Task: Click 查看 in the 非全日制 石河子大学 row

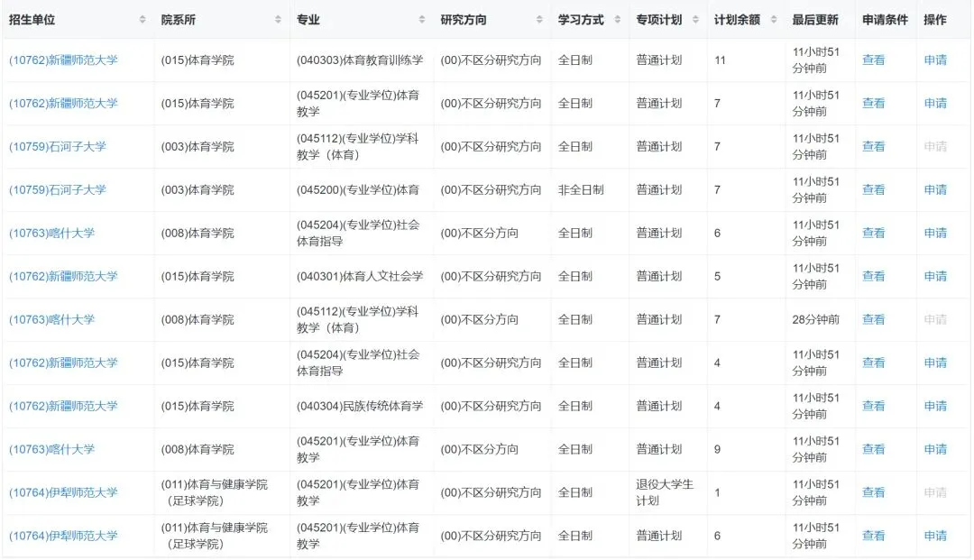Action: coord(873,190)
